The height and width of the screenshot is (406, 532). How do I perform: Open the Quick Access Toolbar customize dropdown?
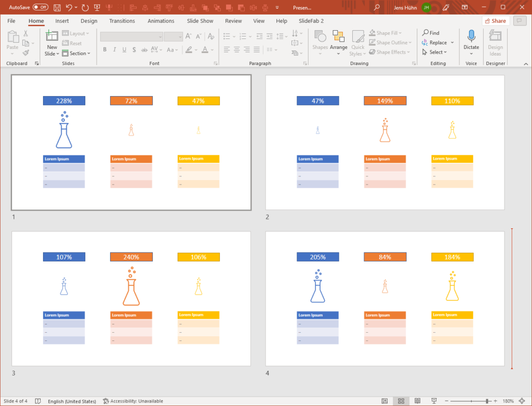point(277,7)
